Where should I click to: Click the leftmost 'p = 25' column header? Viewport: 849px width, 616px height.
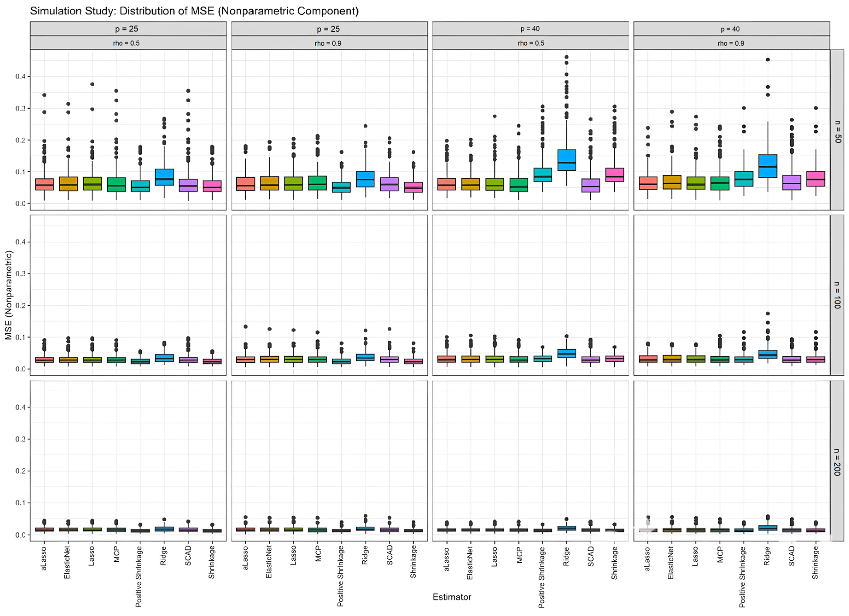[127, 29]
